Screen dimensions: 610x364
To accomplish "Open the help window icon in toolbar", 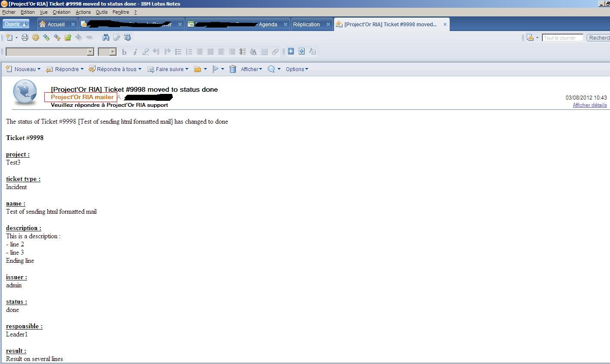I will pyautogui.click(x=127, y=37).
